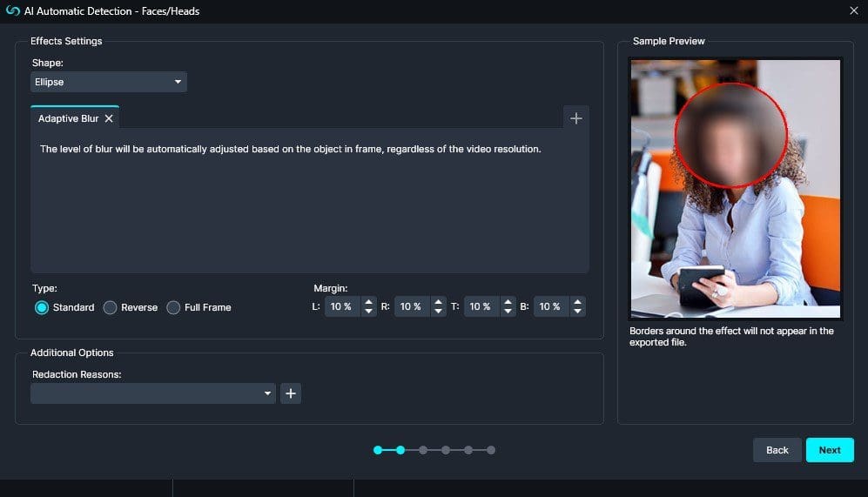
Task: Decrease right margin value
Action: click(439, 312)
